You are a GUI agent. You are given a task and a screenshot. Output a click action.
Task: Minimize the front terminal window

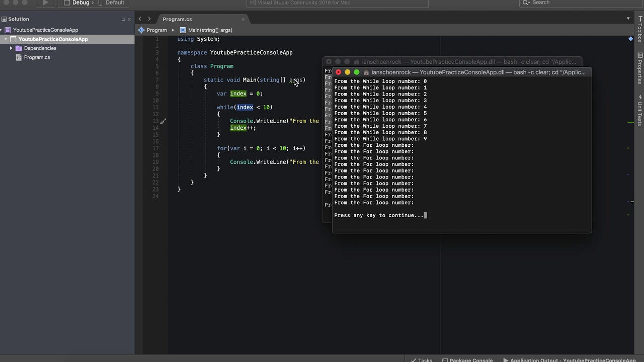pyautogui.click(x=347, y=72)
